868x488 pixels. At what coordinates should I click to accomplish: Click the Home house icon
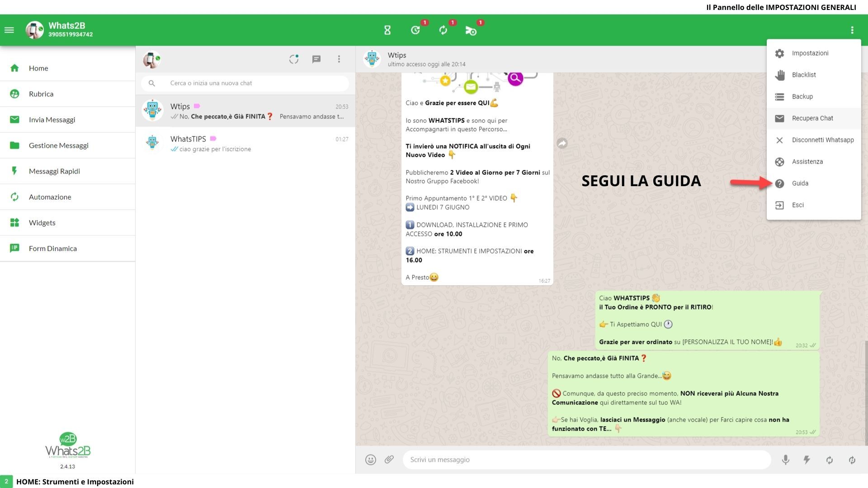[x=14, y=68]
